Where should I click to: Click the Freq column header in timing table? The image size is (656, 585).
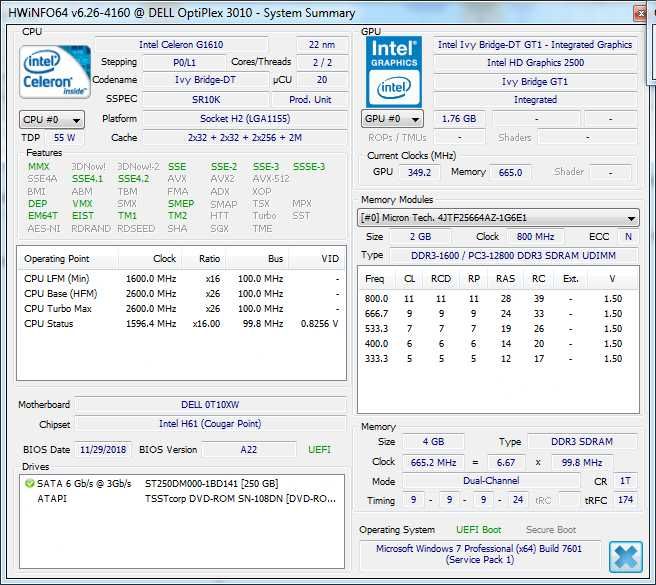(374, 279)
